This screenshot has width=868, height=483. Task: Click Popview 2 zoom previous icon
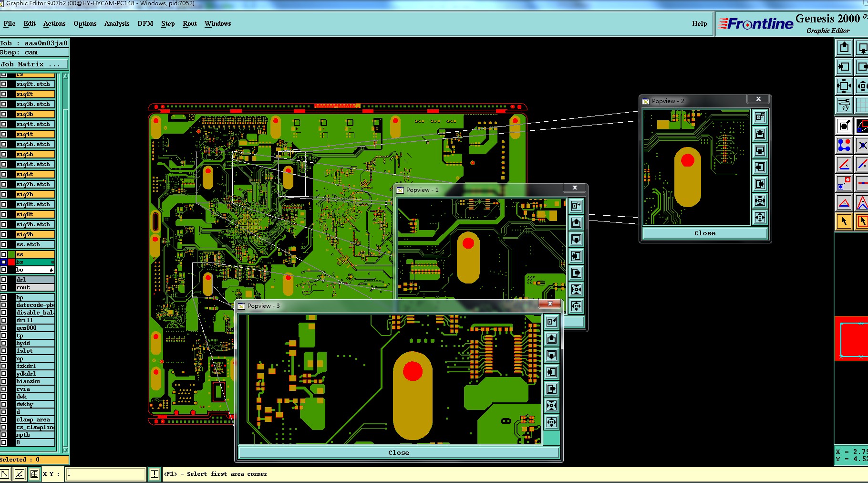pyautogui.click(x=760, y=117)
